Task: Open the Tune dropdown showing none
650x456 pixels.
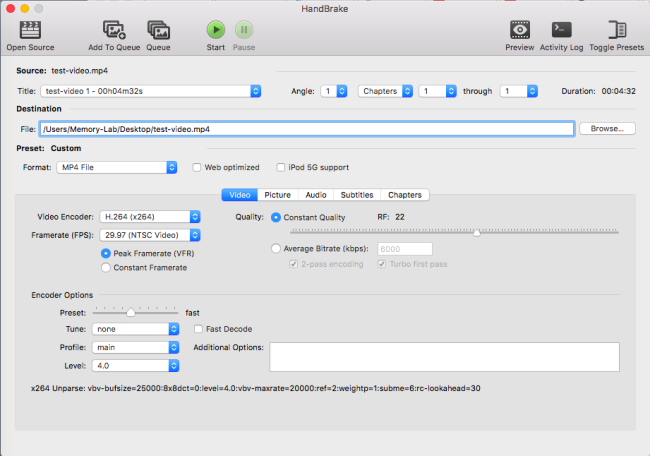Action: (136, 329)
